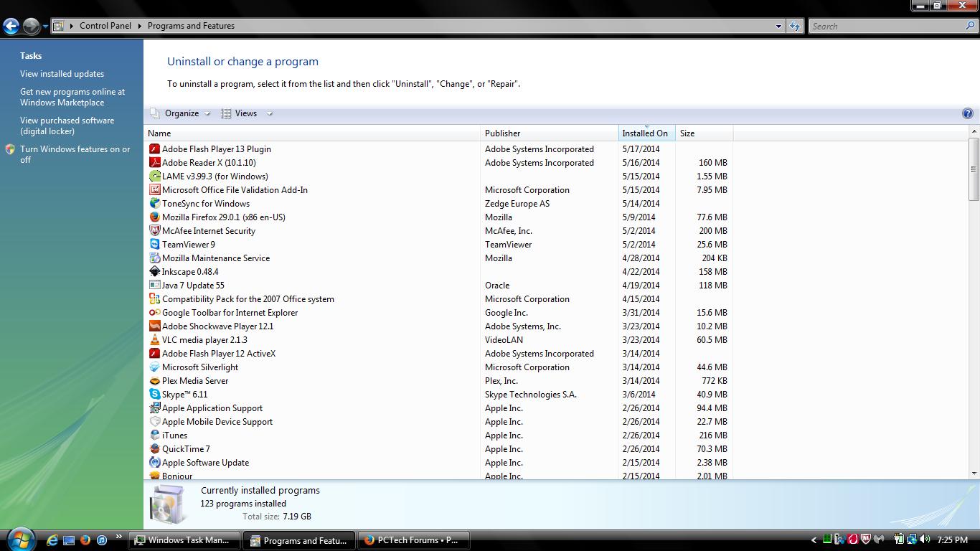The width and height of the screenshot is (980, 551).
Task: Sort list by Name column
Action: 313,133
